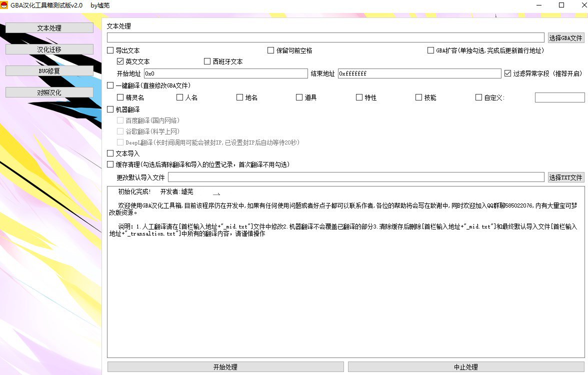Click the Pokeball app icon in title bar
588x375 pixels.
(x=5, y=5)
